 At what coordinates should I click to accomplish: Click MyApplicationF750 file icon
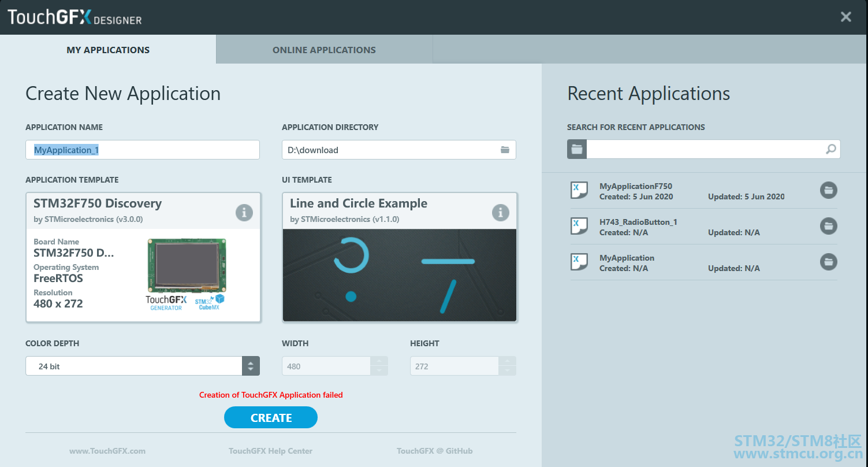click(579, 190)
